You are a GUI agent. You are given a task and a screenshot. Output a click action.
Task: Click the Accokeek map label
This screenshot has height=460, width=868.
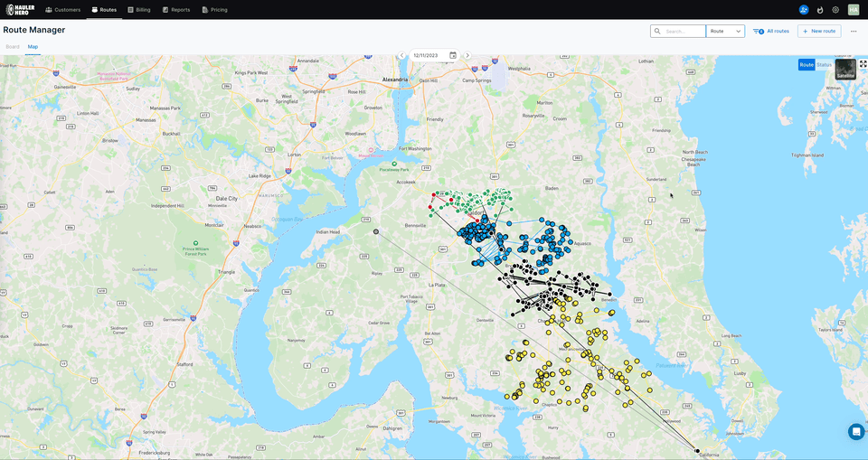point(406,183)
